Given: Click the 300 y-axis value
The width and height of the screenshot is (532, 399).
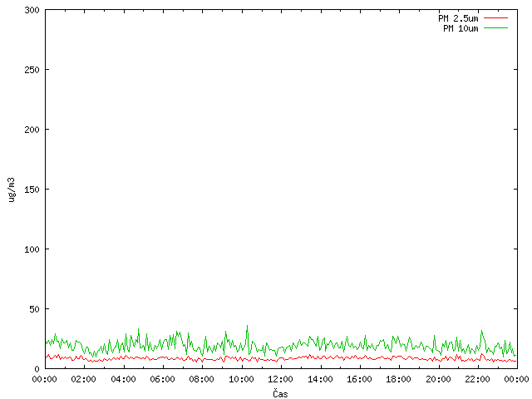Looking at the screenshot, I should pos(32,10).
